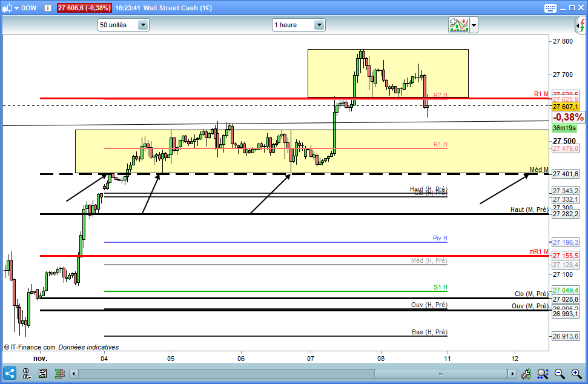Click the Ouv (H, Pré) label

429,305
